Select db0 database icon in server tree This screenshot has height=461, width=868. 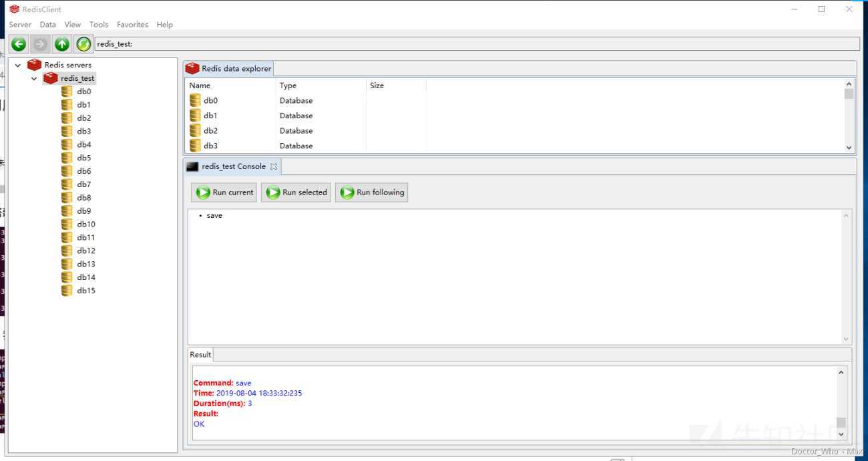click(67, 92)
